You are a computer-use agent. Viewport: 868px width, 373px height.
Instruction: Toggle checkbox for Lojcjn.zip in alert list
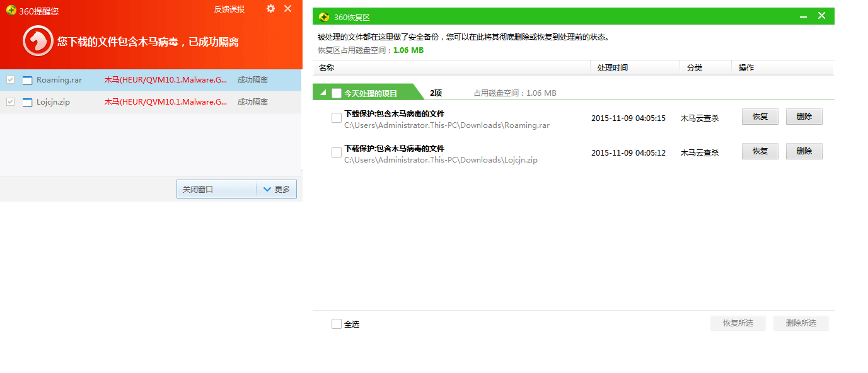(x=10, y=102)
